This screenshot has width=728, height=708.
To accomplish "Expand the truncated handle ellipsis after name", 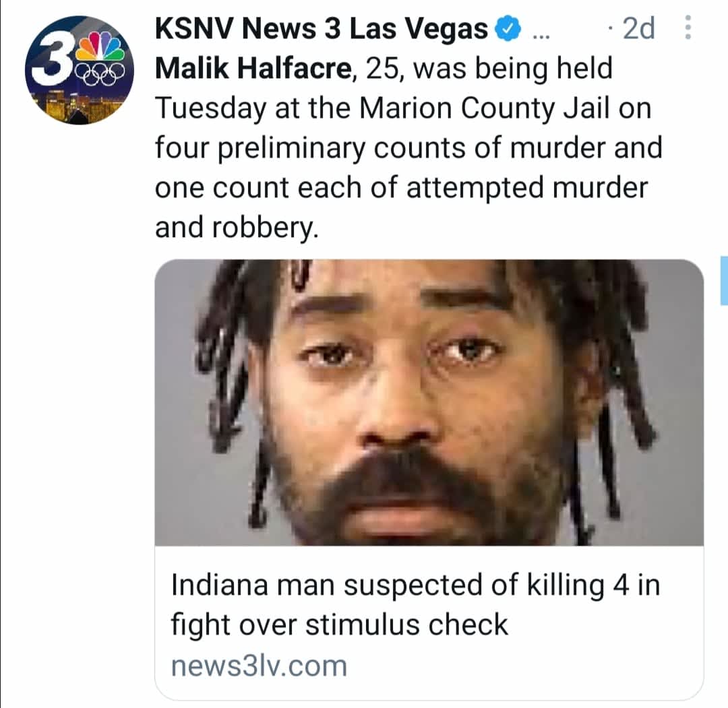I will (541, 34).
